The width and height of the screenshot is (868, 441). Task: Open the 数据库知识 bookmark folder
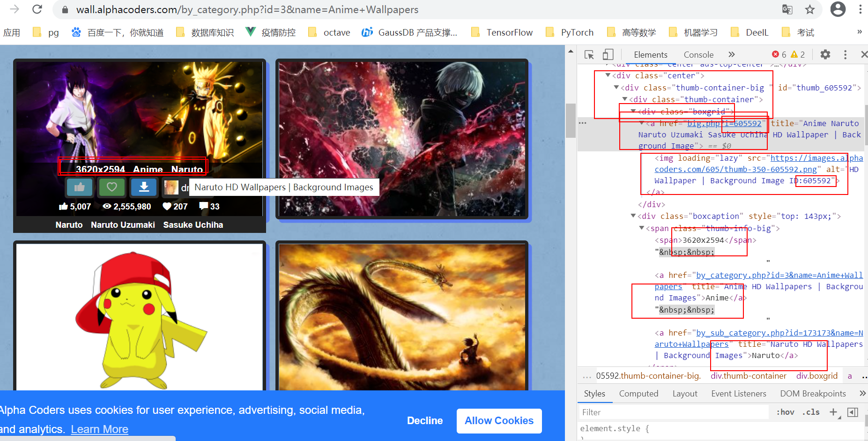[x=205, y=32]
